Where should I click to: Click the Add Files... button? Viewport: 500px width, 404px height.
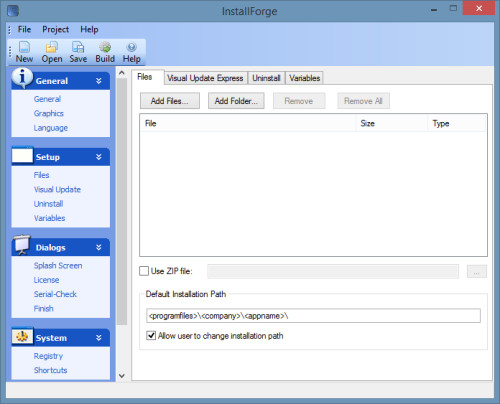click(170, 101)
